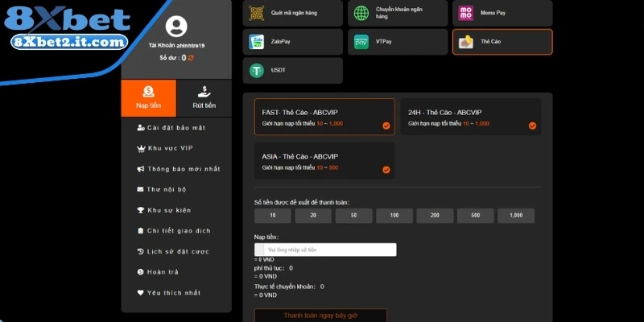Click the green globe bank transfer icon

point(361,13)
